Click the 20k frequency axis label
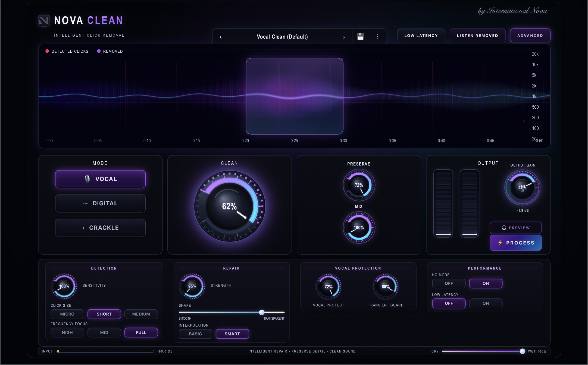588x365 pixels. (535, 54)
